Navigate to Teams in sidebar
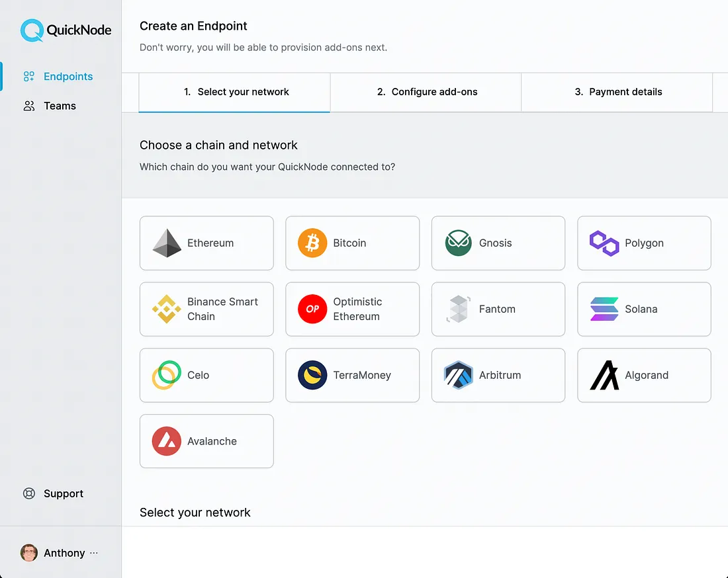728x578 pixels. pyautogui.click(x=60, y=106)
